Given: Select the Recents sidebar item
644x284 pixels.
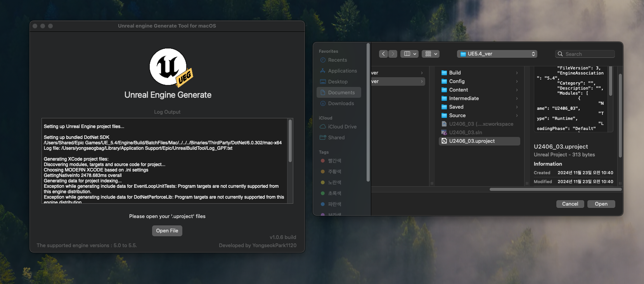Looking at the screenshot, I should (339, 60).
